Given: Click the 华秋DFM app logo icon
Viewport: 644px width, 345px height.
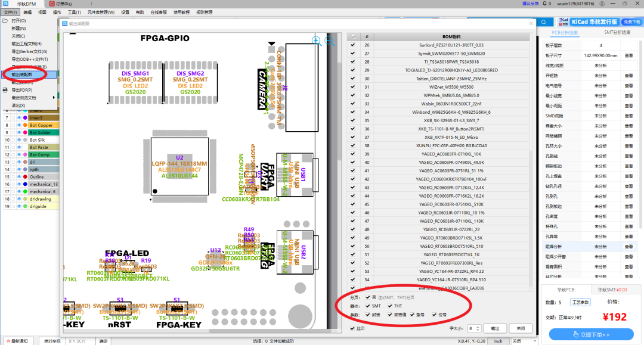Looking at the screenshot, I should (6, 4).
